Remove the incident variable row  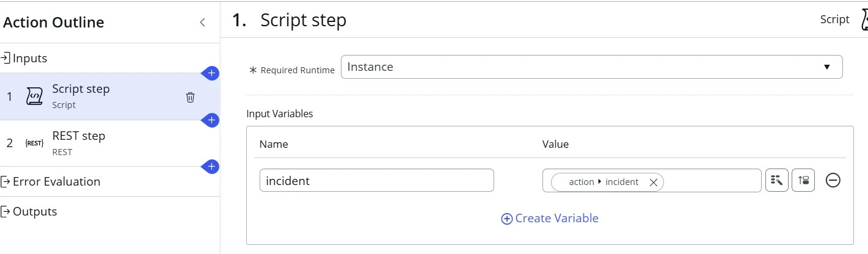tap(833, 180)
